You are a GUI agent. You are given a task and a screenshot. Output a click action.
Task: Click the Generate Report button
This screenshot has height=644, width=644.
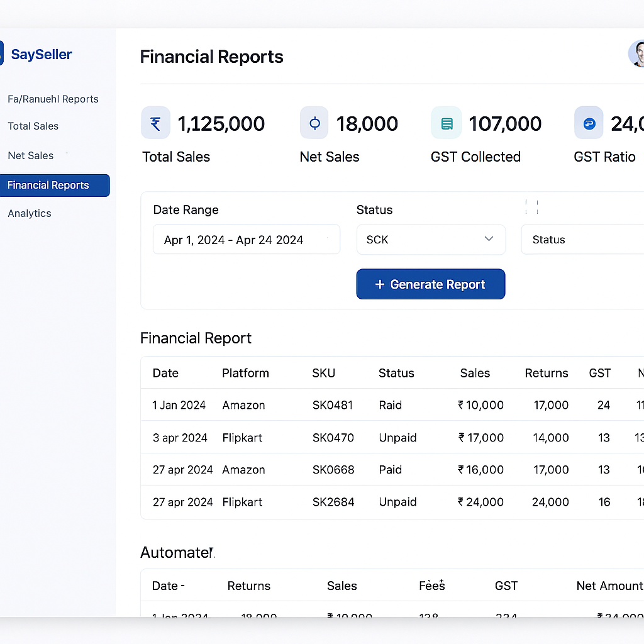pos(430,284)
